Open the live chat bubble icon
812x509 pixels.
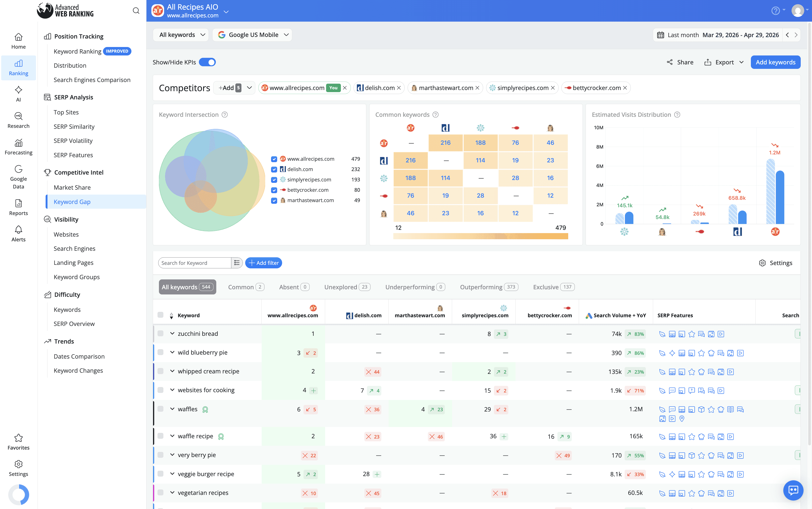click(x=793, y=490)
